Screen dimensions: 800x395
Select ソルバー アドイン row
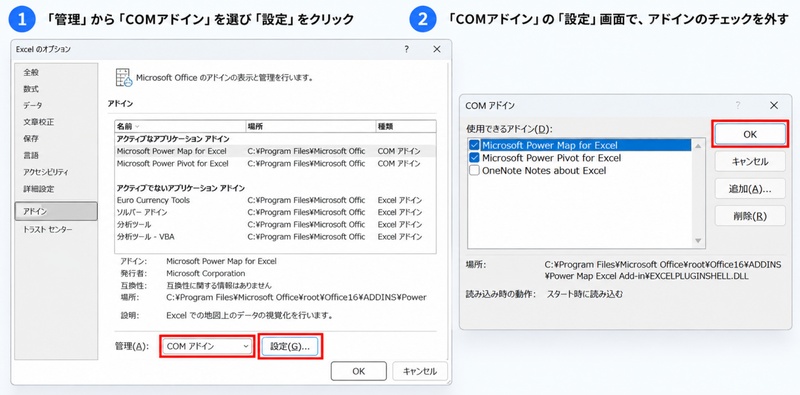pyautogui.click(x=276, y=212)
